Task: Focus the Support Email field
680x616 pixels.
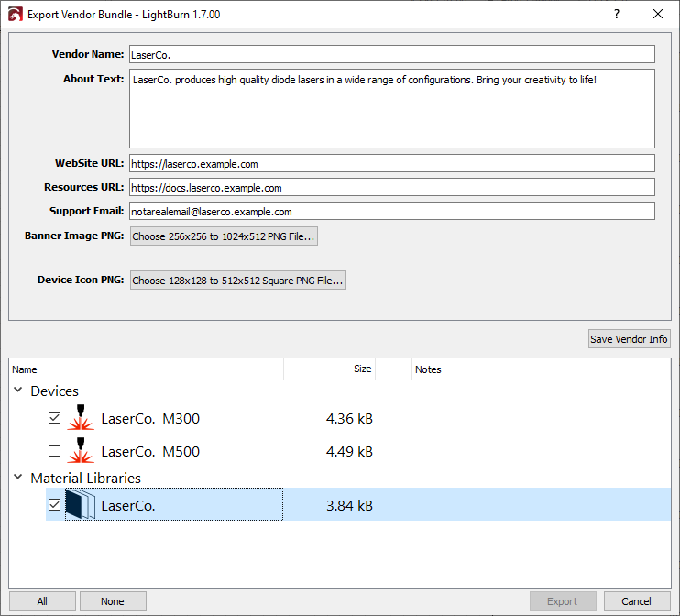Action: pos(392,211)
